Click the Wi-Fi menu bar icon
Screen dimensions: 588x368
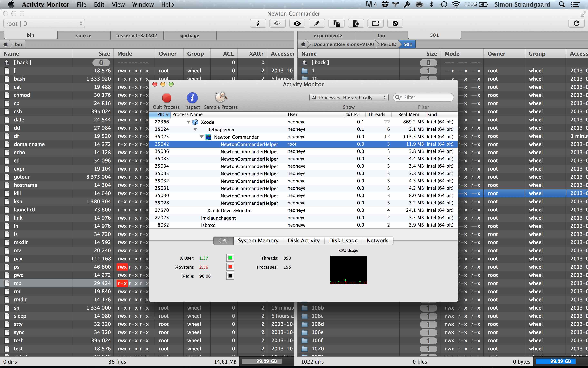tap(456, 4)
